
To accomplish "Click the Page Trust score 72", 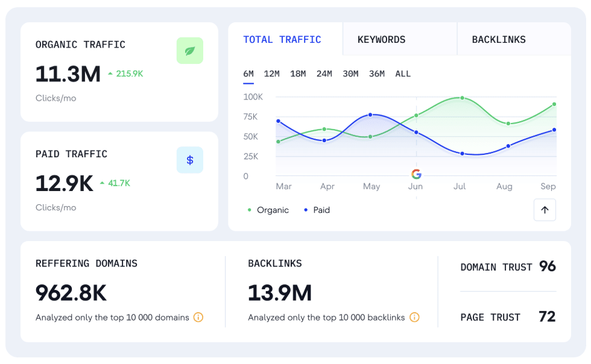I will pyautogui.click(x=548, y=316).
